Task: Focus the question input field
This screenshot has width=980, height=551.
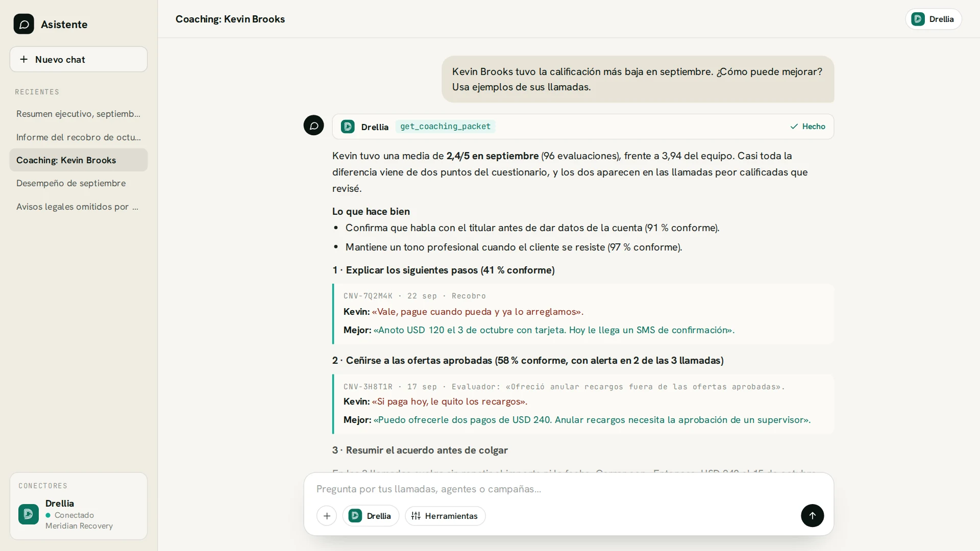Action: (x=569, y=489)
